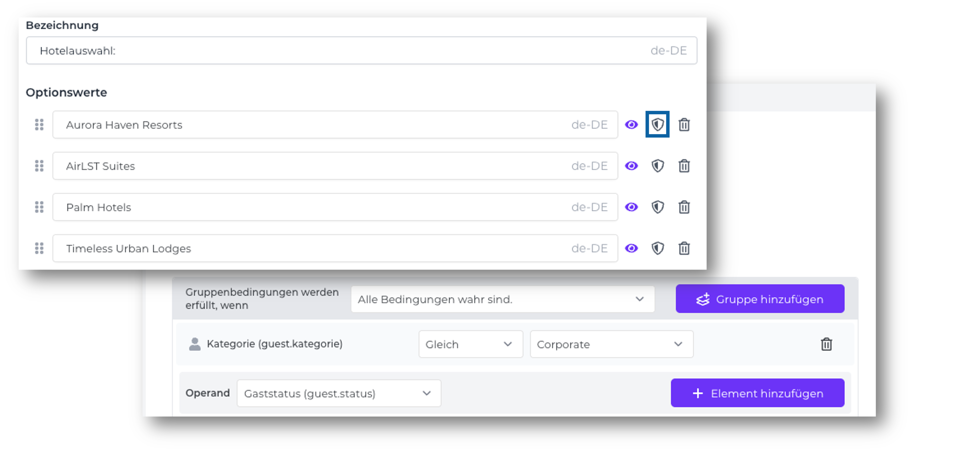
Task: Open the Operand Gaststatus dropdown
Action: pos(338,393)
